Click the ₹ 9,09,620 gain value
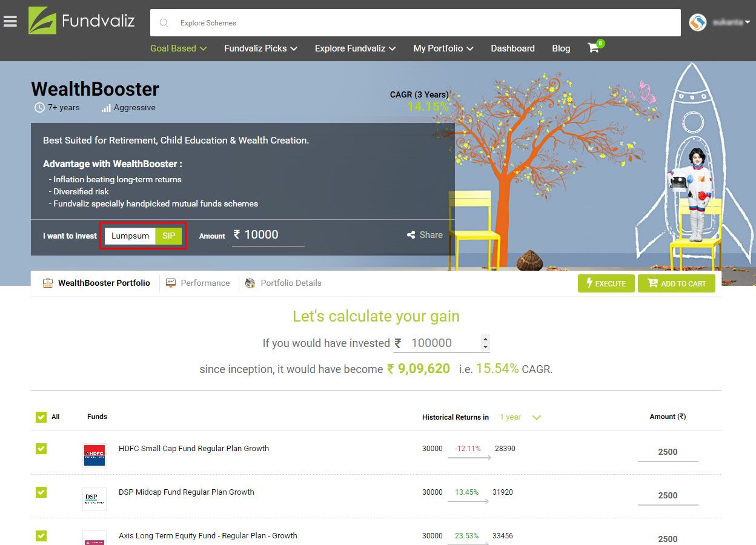Viewport: 756px width, 545px height. click(x=419, y=369)
